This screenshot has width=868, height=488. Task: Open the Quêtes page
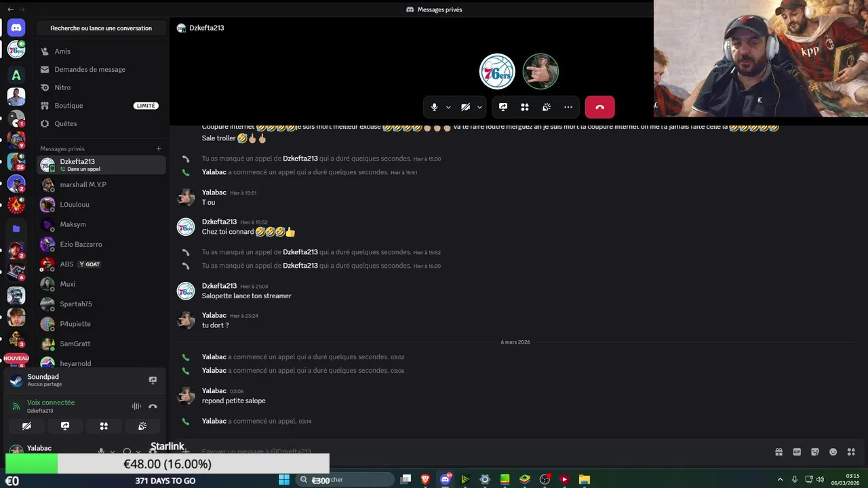click(101, 123)
